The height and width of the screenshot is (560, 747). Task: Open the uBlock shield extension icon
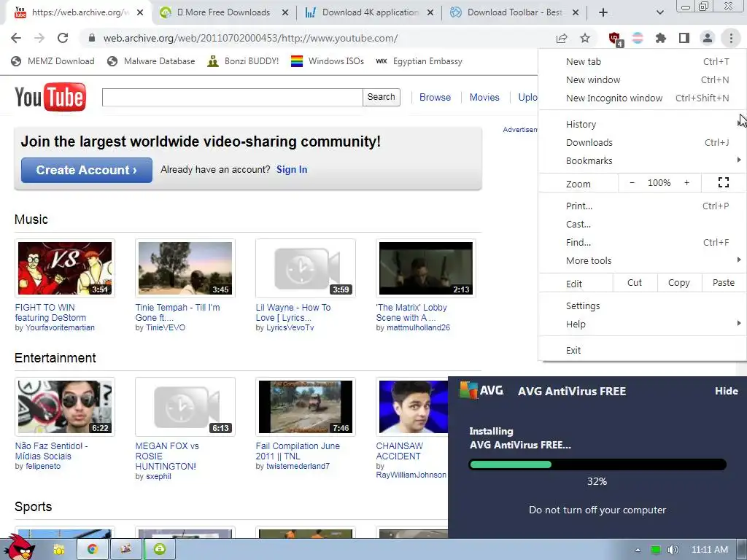pos(615,39)
